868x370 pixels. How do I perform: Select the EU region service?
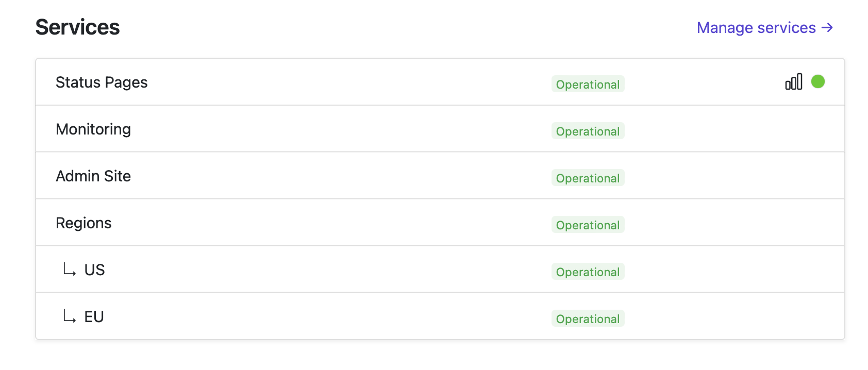click(x=94, y=317)
